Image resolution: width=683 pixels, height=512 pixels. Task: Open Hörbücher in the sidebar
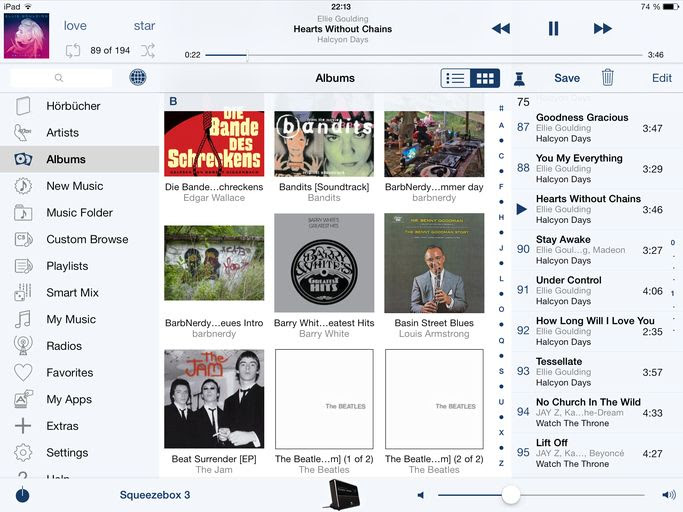(80, 106)
